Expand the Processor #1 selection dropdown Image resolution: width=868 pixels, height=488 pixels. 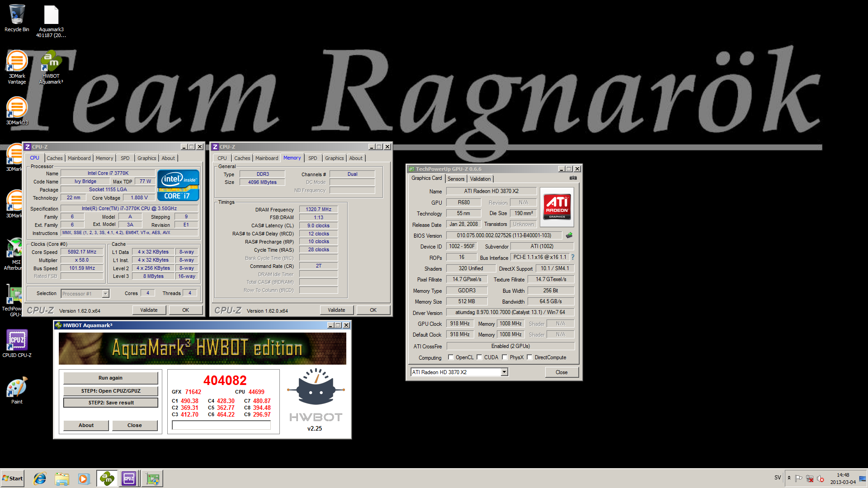[x=105, y=294]
